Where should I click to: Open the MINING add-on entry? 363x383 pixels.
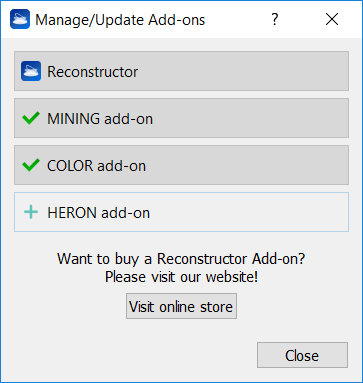pyautogui.click(x=181, y=118)
